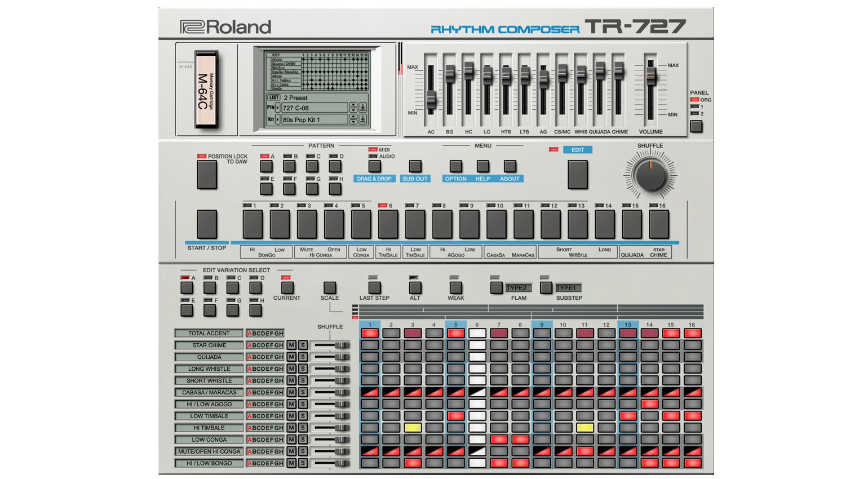
Task: Tap step pad 10 Cabasa
Action: tap(496, 224)
